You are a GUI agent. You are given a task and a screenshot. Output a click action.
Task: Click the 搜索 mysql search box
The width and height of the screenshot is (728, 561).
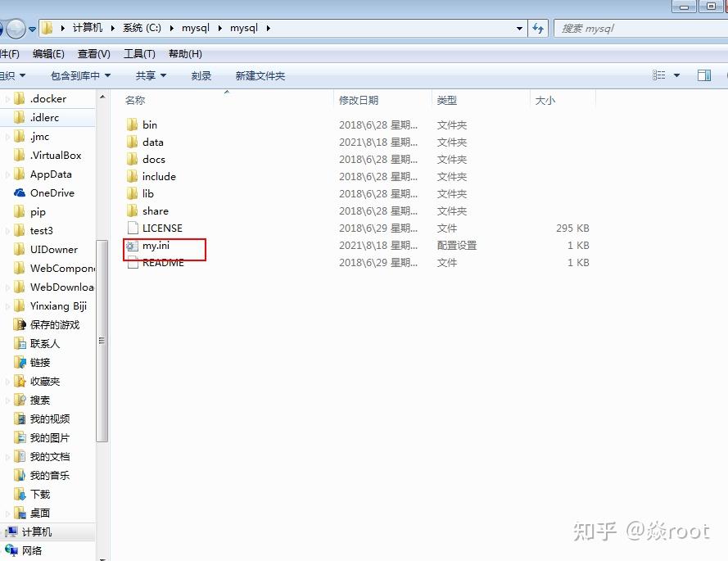640,29
